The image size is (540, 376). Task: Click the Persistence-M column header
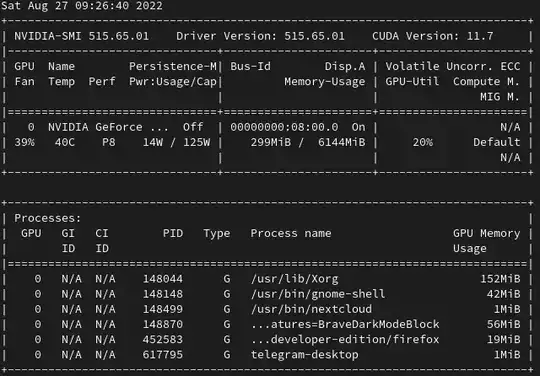(x=173, y=66)
